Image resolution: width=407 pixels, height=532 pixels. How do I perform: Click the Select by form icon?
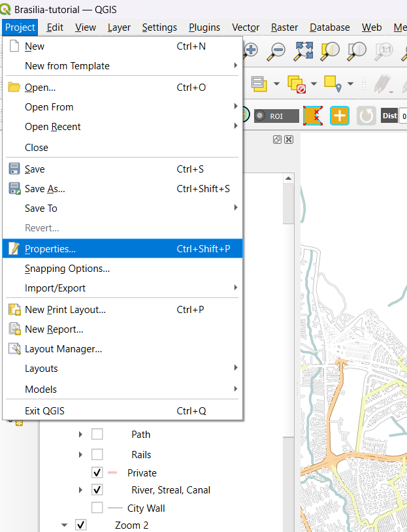click(x=259, y=84)
